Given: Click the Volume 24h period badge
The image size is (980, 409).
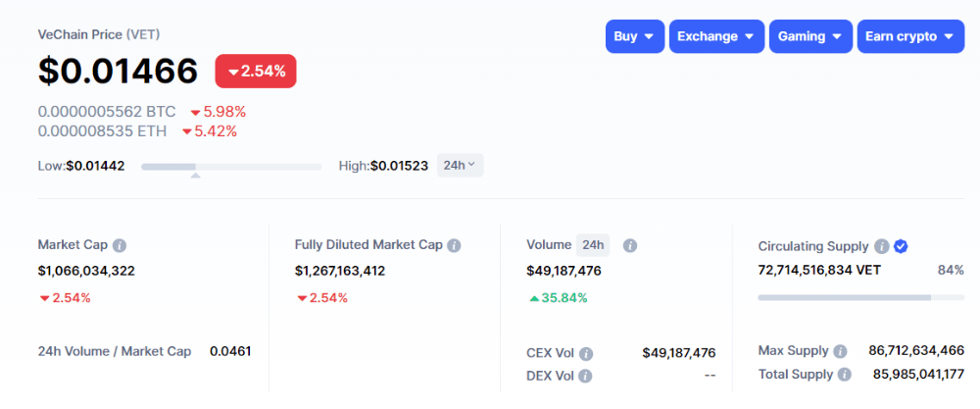Looking at the screenshot, I should pyautogui.click(x=592, y=245).
